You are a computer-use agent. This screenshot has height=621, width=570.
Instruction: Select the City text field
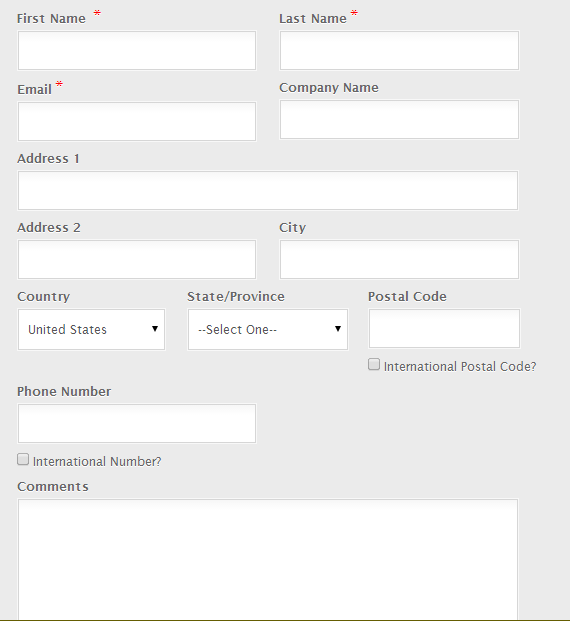click(399, 259)
